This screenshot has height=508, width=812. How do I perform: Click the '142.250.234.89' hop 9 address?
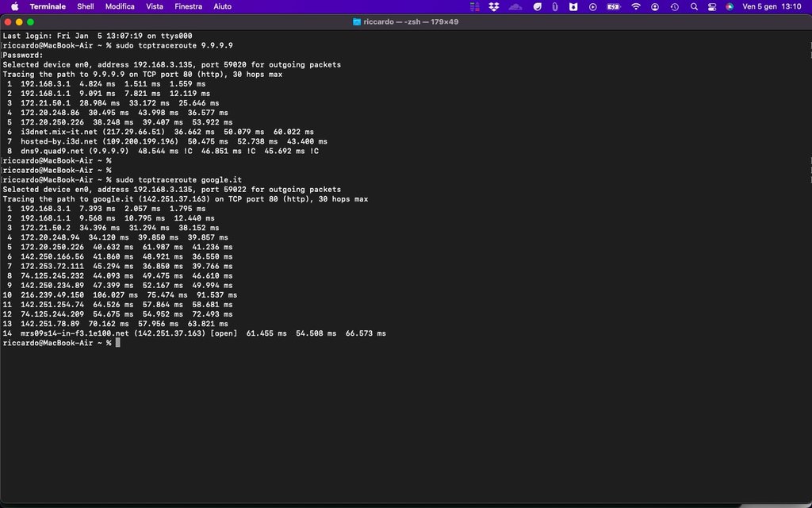52,285
